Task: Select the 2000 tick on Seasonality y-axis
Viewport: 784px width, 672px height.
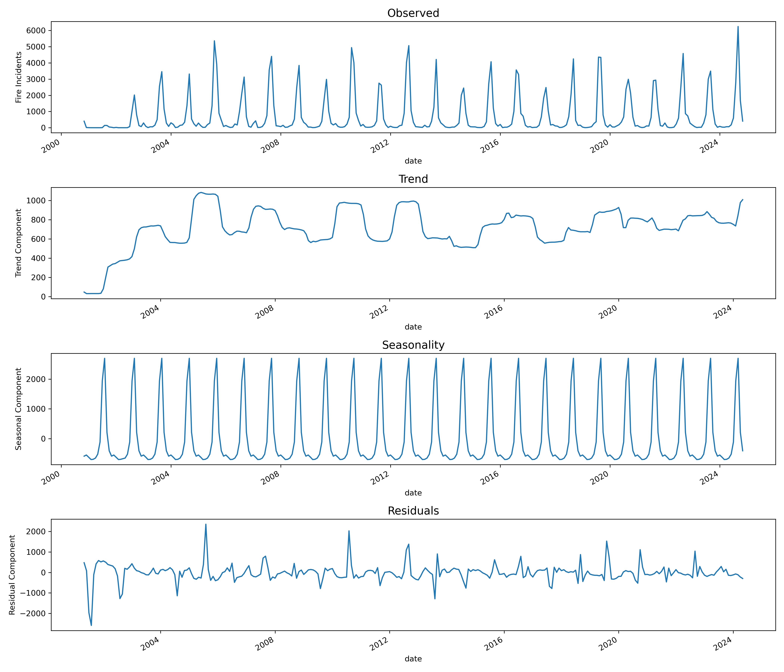Action: tap(36, 379)
